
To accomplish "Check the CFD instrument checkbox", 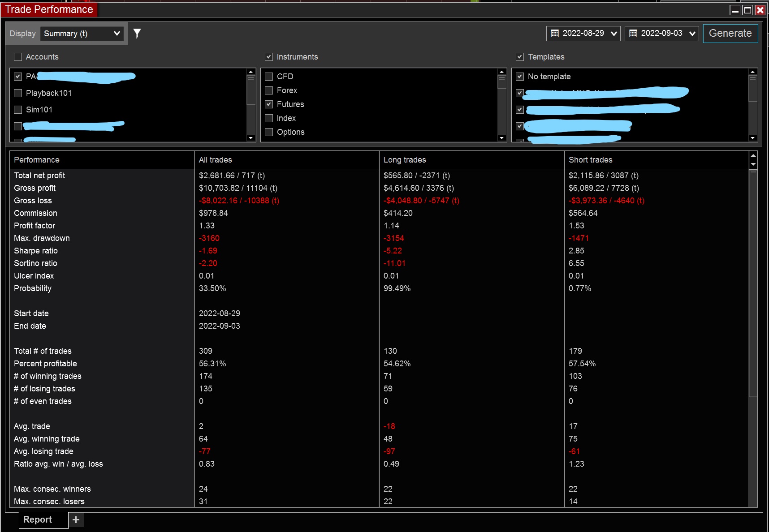I will (x=269, y=77).
